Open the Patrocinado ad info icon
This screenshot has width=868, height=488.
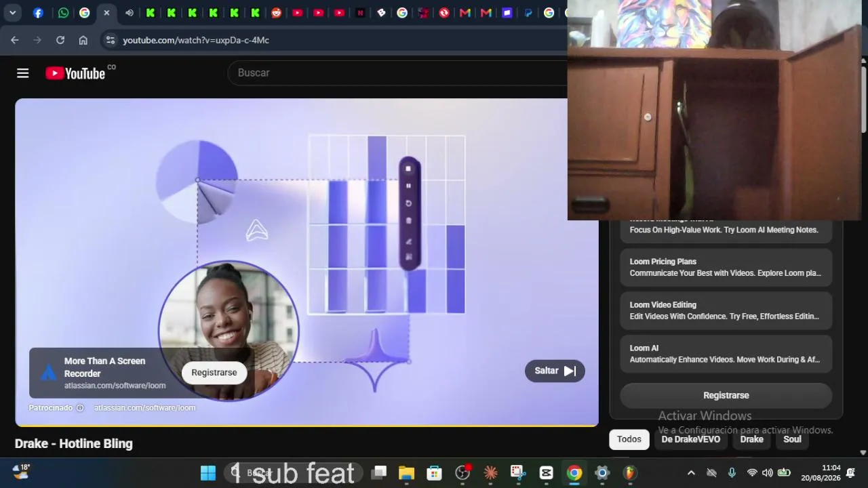(x=80, y=408)
